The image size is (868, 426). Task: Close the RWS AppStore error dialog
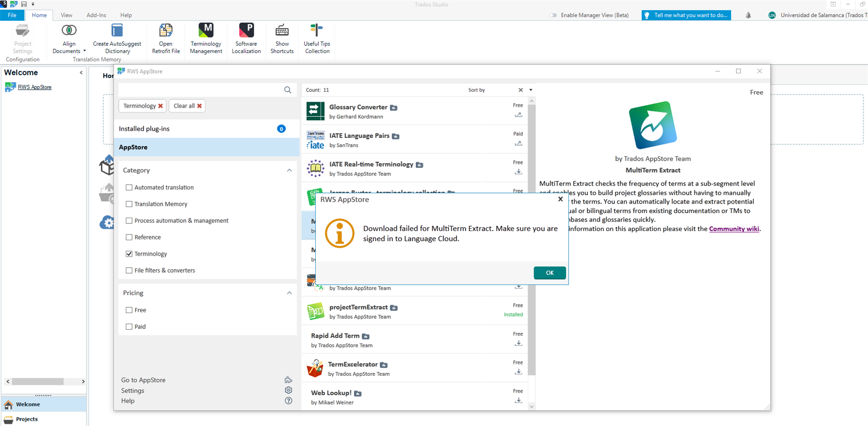click(x=560, y=199)
